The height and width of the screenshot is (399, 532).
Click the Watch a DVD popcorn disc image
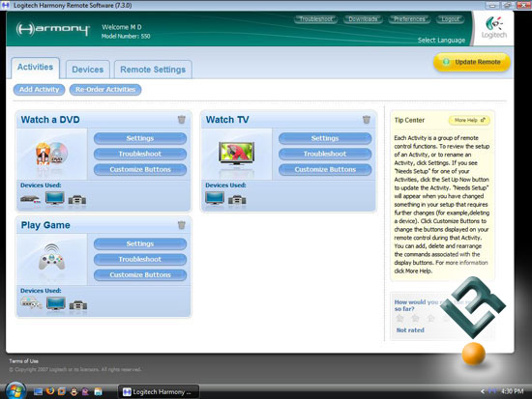click(x=52, y=154)
